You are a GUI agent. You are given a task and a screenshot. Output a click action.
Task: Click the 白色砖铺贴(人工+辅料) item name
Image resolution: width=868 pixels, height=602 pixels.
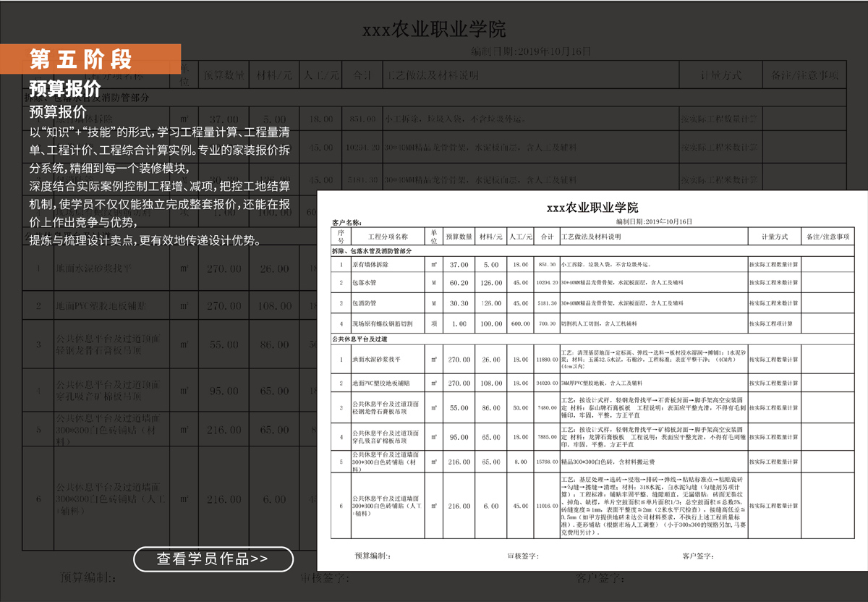click(x=386, y=509)
